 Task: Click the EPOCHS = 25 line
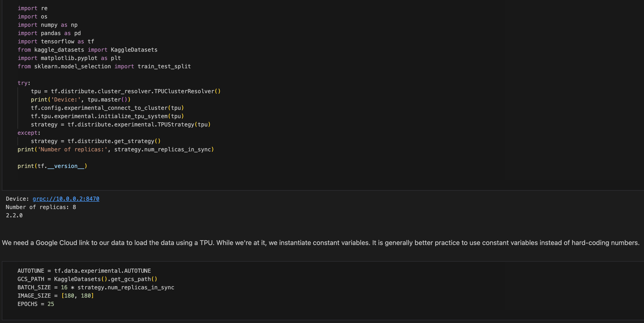coord(36,304)
